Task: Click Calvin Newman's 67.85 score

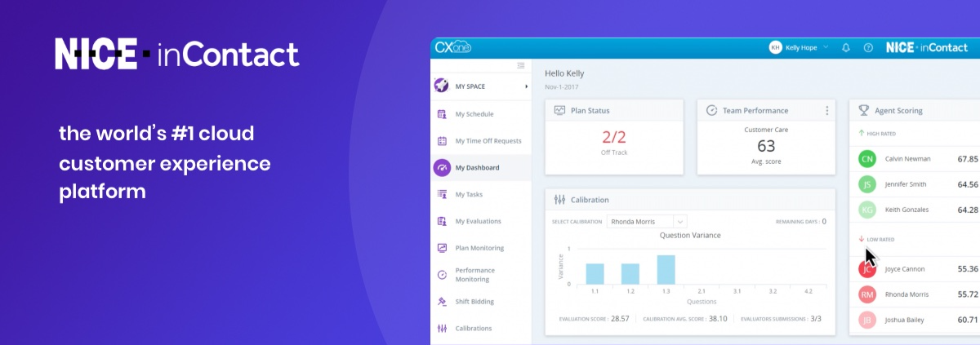Action: [968, 159]
